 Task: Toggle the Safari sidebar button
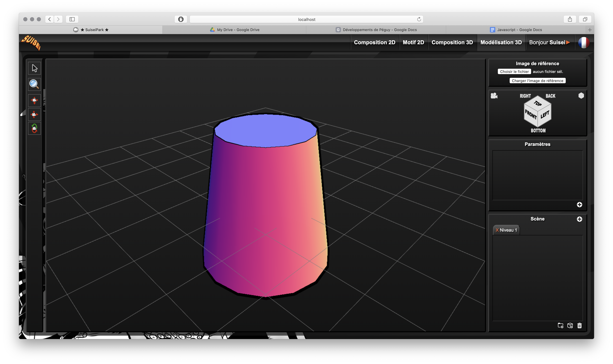72,19
